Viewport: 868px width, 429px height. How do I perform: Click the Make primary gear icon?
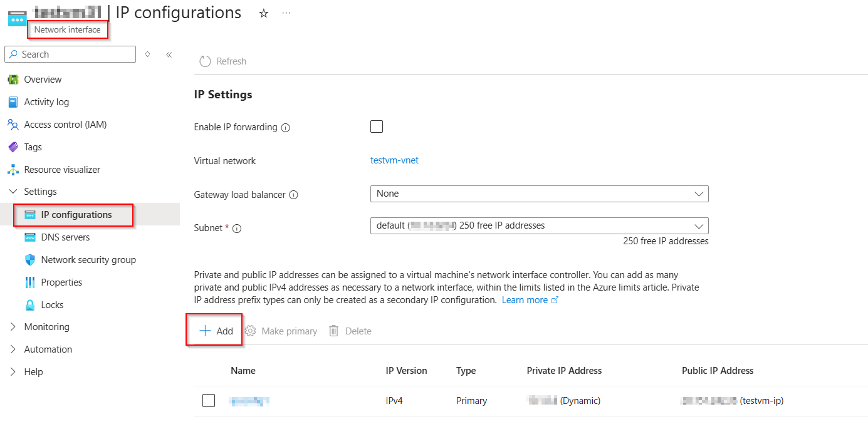(x=250, y=331)
